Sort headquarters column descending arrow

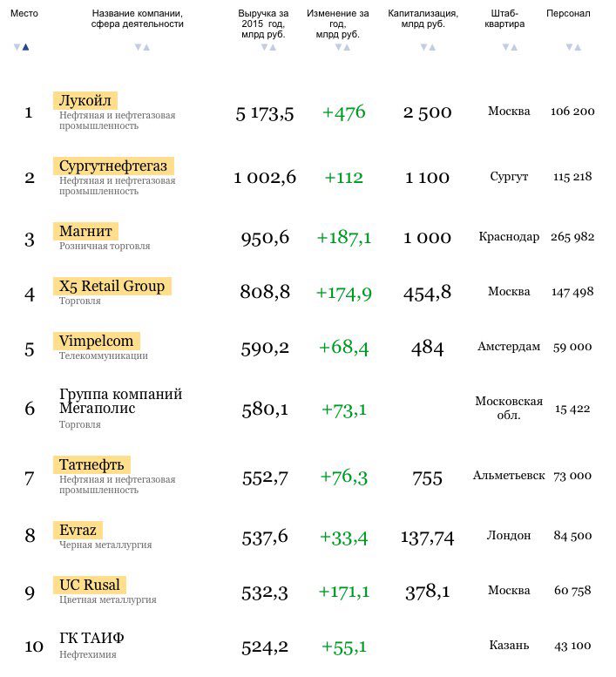coord(504,47)
